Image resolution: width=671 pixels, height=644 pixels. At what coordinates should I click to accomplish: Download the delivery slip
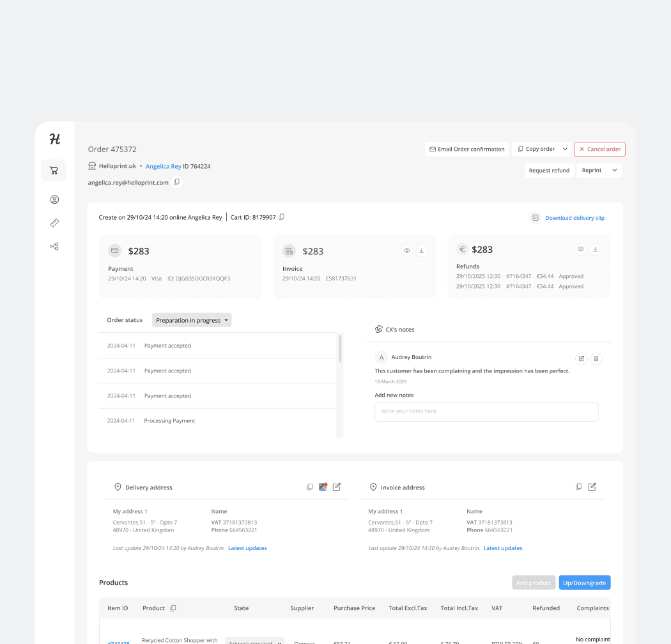point(574,217)
